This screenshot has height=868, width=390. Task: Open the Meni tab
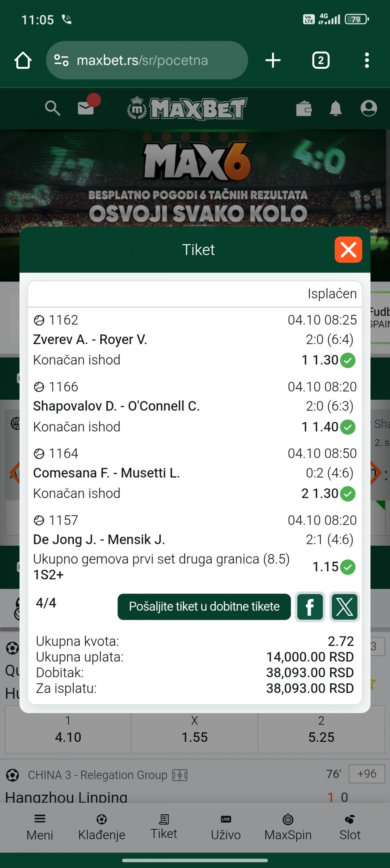click(x=40, y=827)
